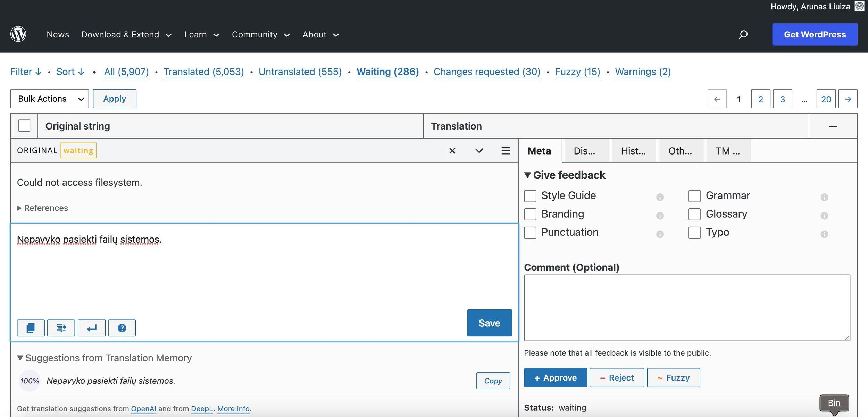868x417 pixels.
Task: Open the Bulk Actions dropdown
Action: [x=50, y=99]
